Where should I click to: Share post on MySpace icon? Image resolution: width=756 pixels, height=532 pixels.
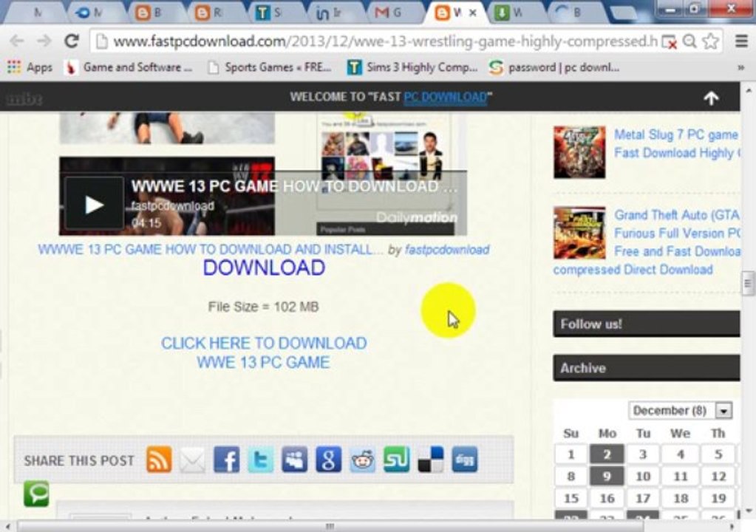(x=295, y=460)
